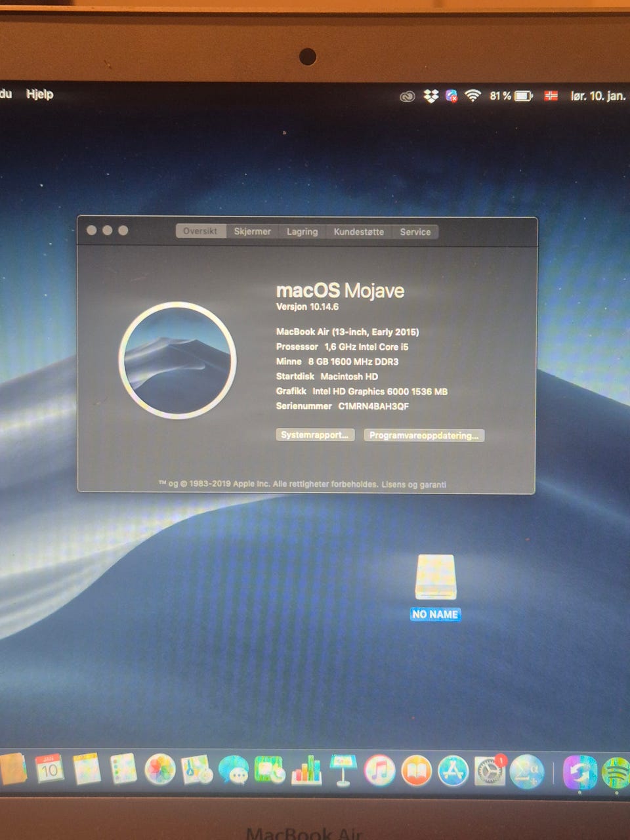
Task: Click the battery status icon
Action: coord(524,96)
